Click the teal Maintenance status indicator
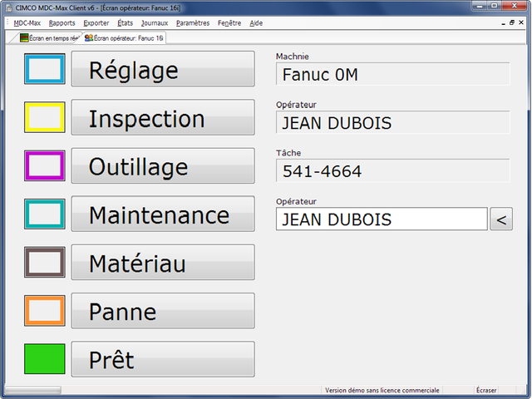This screenshot has height=399, width=532. (x=45, y=214)
